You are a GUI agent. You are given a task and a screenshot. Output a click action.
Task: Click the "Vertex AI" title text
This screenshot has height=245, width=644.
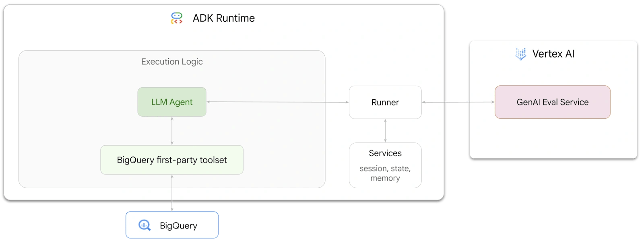(553, 54)
